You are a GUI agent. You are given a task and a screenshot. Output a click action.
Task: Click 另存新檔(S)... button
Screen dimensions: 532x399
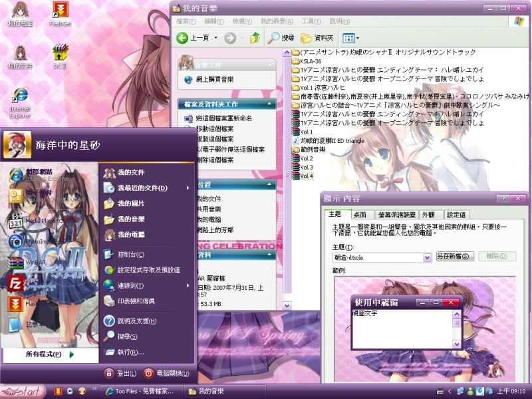(455, 256)
